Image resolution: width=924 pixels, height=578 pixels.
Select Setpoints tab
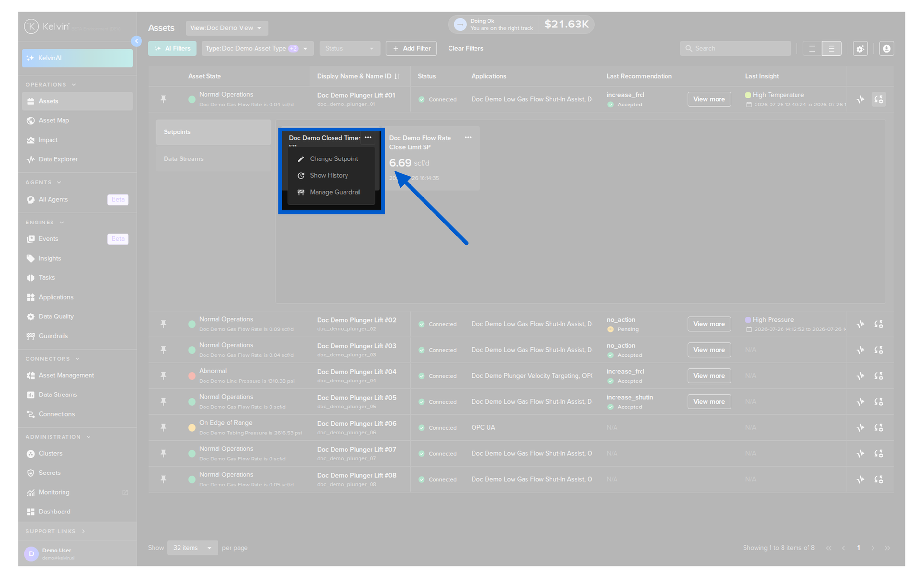coord(213,132)
